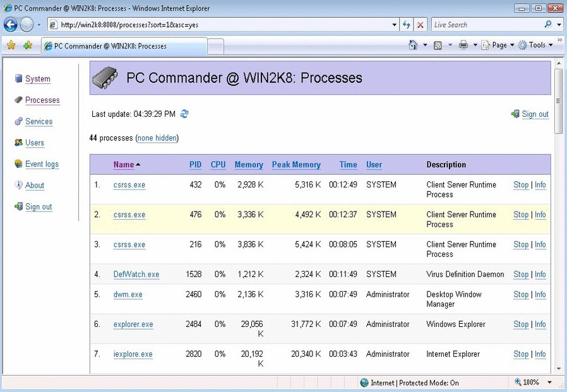The height and width of the screenshot is (392, 567).
Task: Click the Event logs sidebar icon
Action: (18, 164)
